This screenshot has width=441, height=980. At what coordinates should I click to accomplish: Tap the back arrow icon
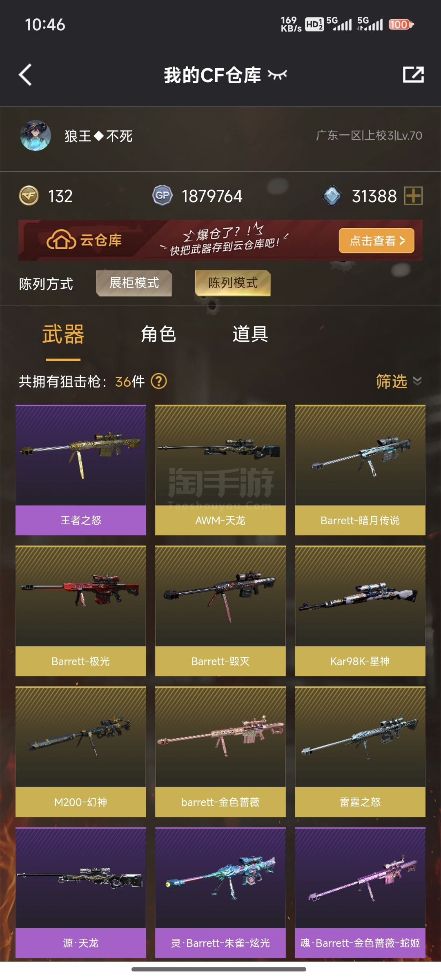[25, 75]
